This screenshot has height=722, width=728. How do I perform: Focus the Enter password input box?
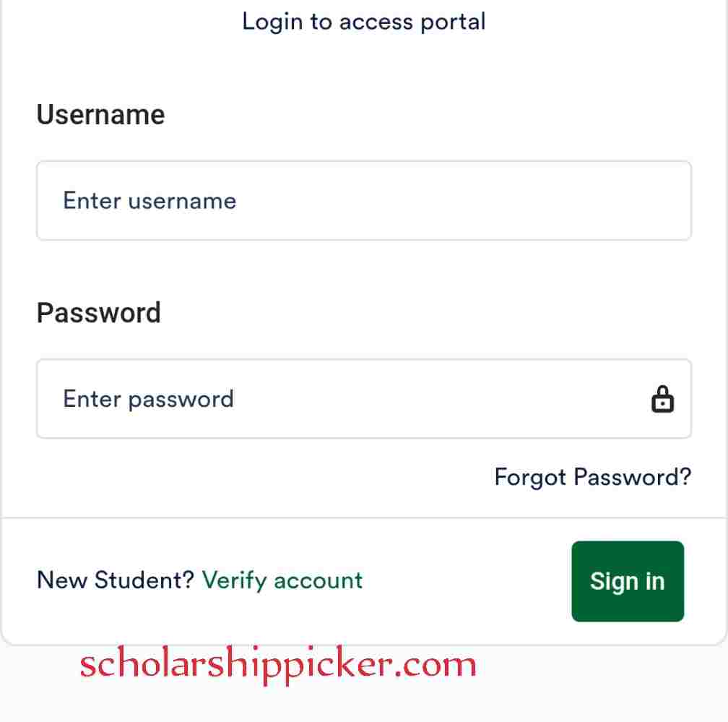(364, 399)
